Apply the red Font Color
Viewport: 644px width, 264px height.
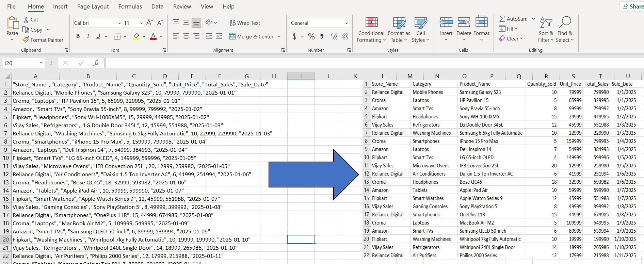click(x=153, y=36)
